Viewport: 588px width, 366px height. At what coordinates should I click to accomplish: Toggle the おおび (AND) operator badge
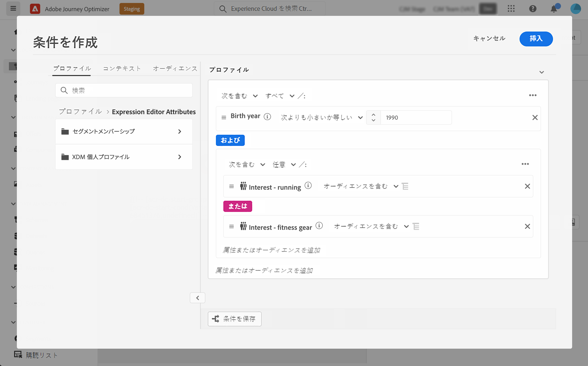(x=230, y=140)
